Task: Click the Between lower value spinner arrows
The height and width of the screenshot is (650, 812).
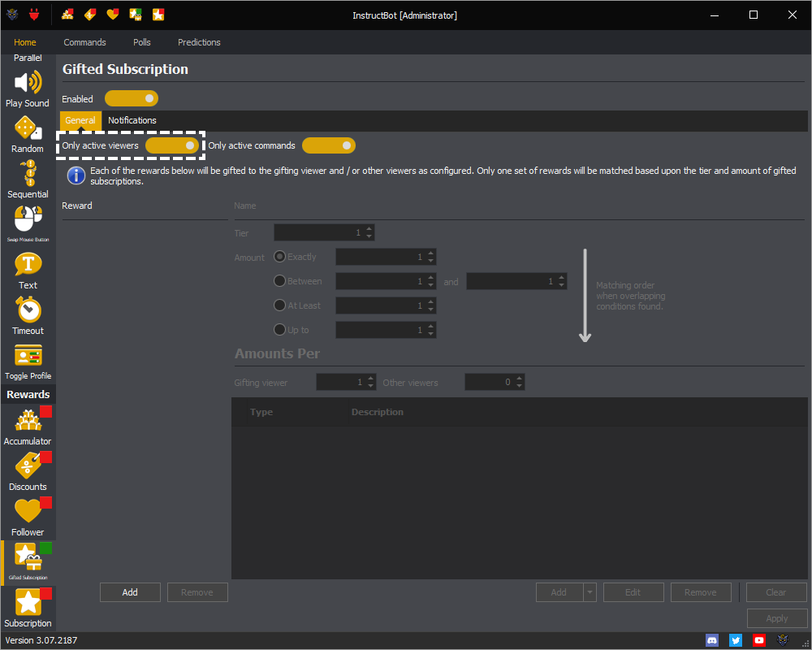Action: coord(431,281)
